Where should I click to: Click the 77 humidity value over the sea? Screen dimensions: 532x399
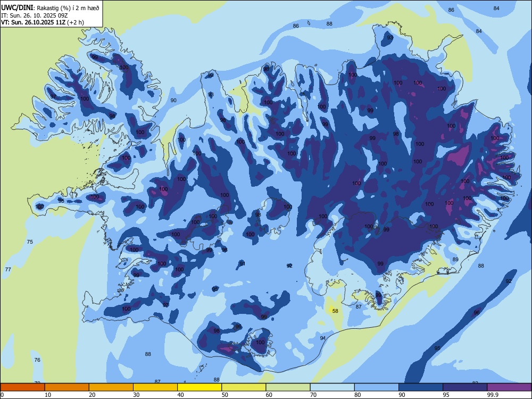8,269
